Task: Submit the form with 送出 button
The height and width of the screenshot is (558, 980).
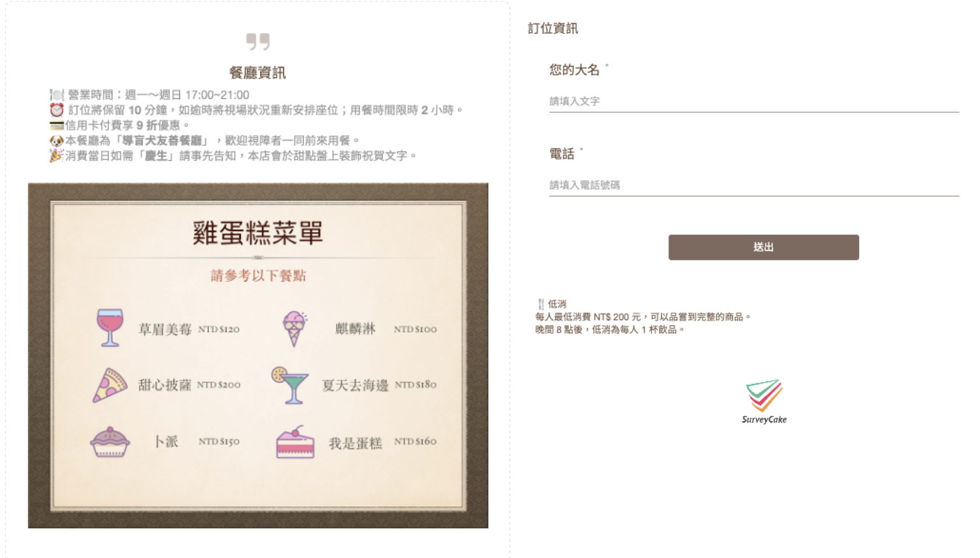Action: pos(764,247)
